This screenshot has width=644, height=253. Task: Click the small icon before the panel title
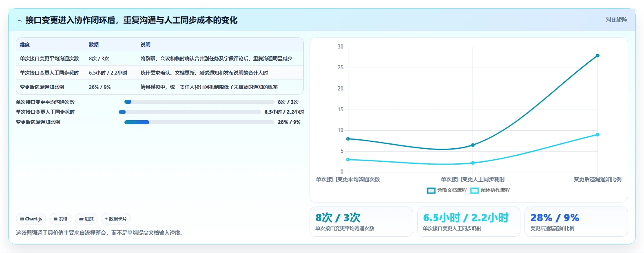[x=19, y=20]
